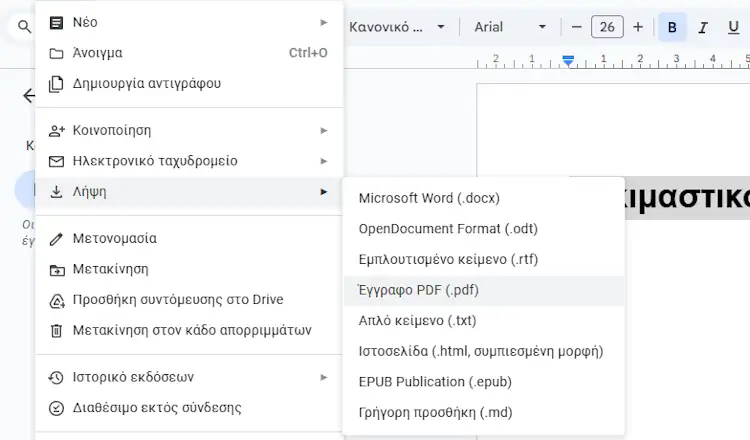Open the Arial font dropdown
The width and height of the screenshot is (750, 440).
tap(510, 27)
